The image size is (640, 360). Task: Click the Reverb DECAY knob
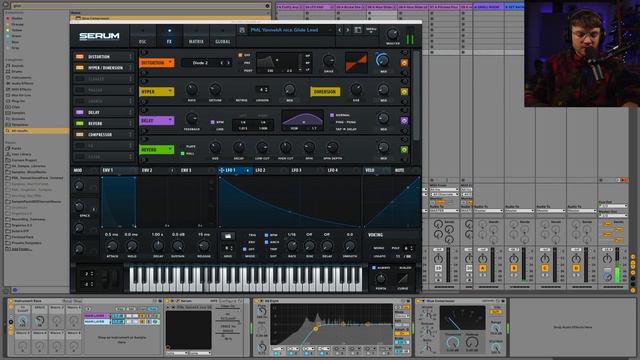239,148
